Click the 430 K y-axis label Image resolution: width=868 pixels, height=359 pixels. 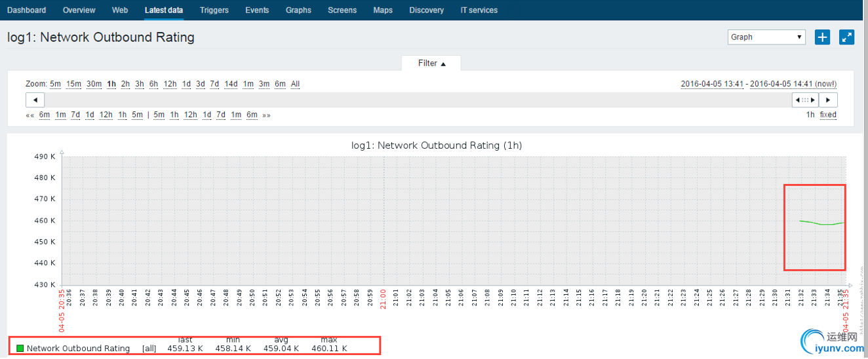(x=44, y=284)
